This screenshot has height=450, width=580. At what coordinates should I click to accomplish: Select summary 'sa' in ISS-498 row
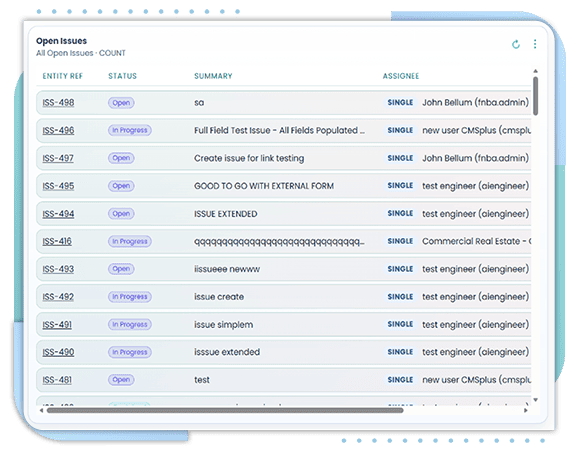point(199,103)
